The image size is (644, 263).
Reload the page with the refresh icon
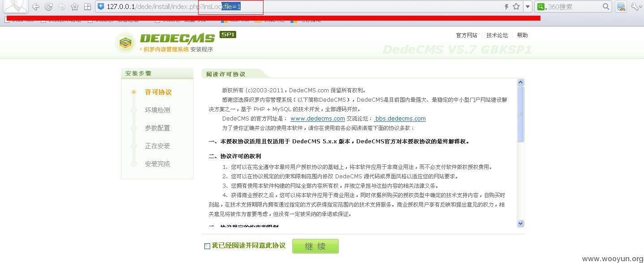(x=49, y=7)
